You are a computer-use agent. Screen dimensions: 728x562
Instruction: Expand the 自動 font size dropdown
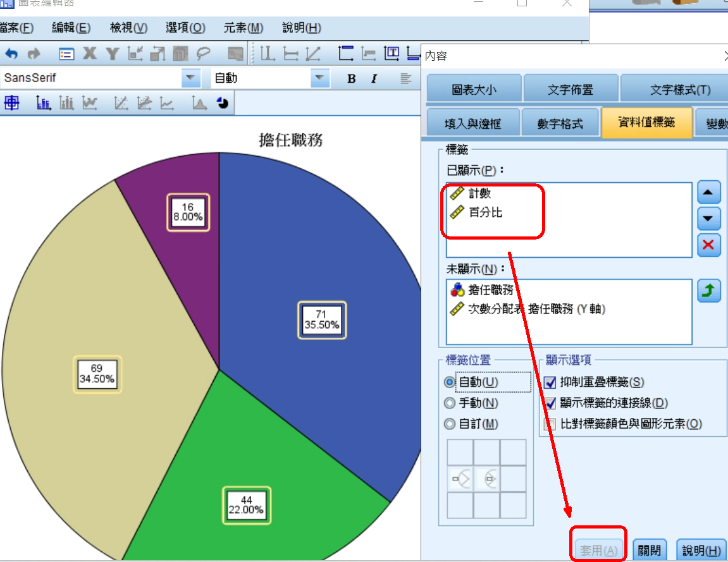click(x=320, y=79)
